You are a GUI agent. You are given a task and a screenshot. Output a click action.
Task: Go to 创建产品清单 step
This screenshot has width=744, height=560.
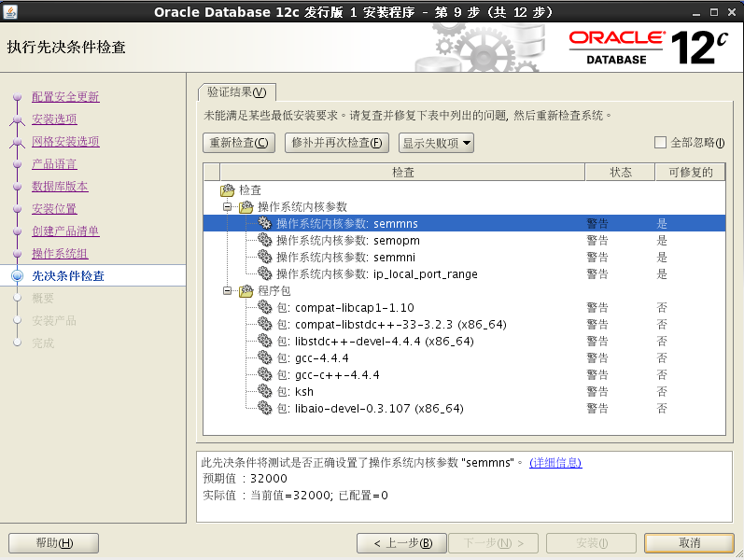pyautogui.click(x=65, y=231)
